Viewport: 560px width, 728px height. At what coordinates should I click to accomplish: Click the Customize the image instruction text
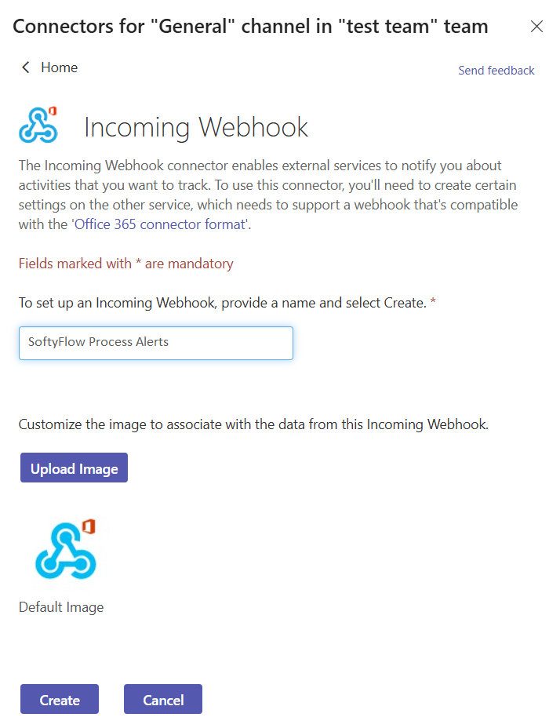253,424
